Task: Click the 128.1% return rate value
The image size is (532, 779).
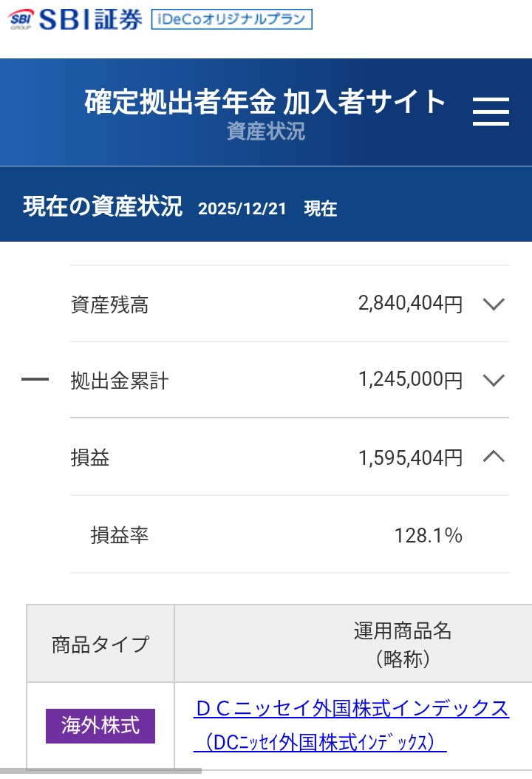Action: pyautogui.click(x=428, y=535)
